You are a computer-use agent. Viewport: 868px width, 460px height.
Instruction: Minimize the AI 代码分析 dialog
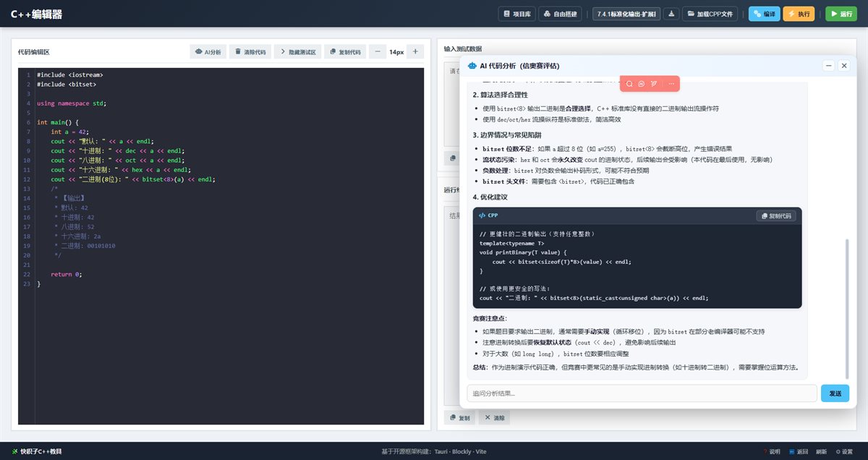[x=829, y=66]
